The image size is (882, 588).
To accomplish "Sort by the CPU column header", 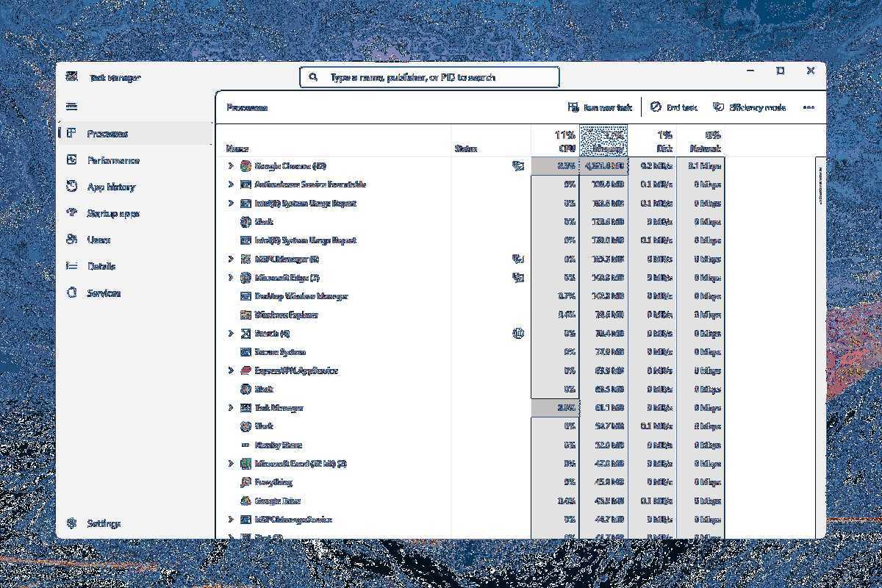I will (555, 140).
